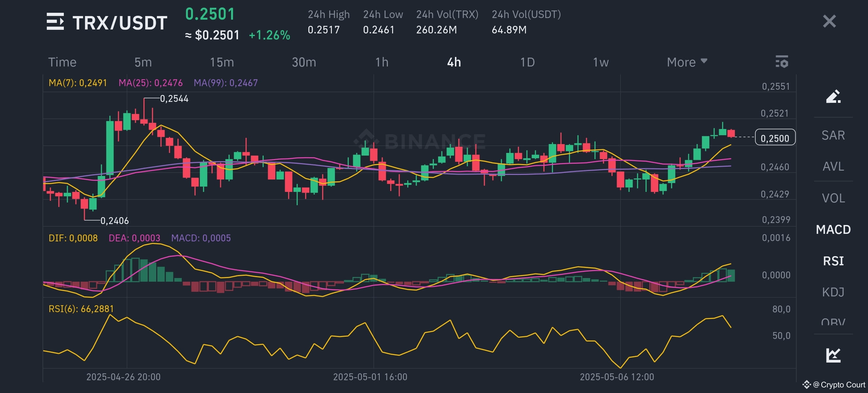868x393 pixels.
Task: Toggle the SAR indicator
Action: tap(833, 136)
